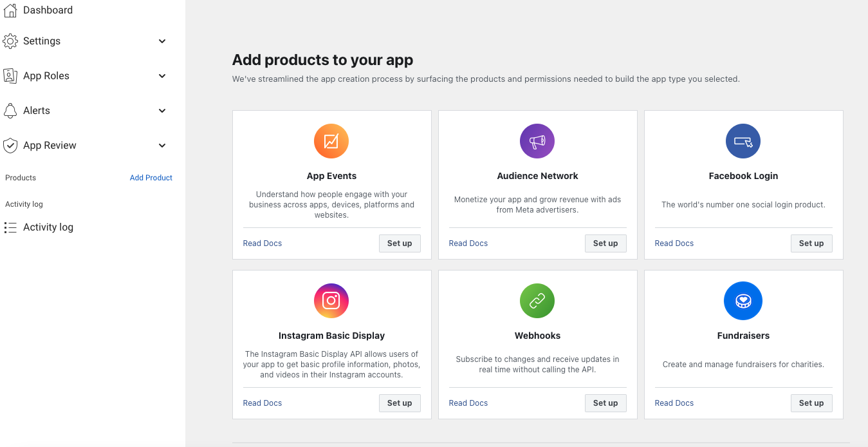Expand the Alerts sidebar chevron
This screenshot has height=447, width=868.
pyautogui.click(x=162, y=111)
